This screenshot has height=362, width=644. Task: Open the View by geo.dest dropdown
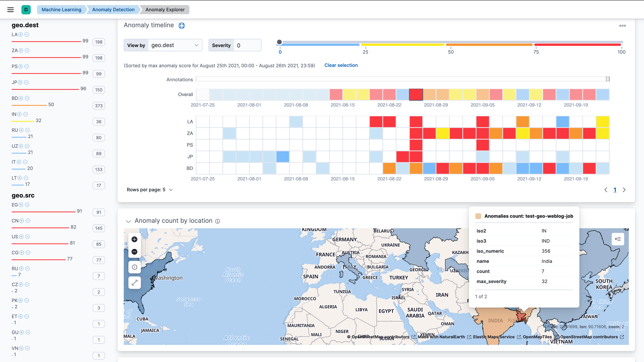(x=174, y=45)
